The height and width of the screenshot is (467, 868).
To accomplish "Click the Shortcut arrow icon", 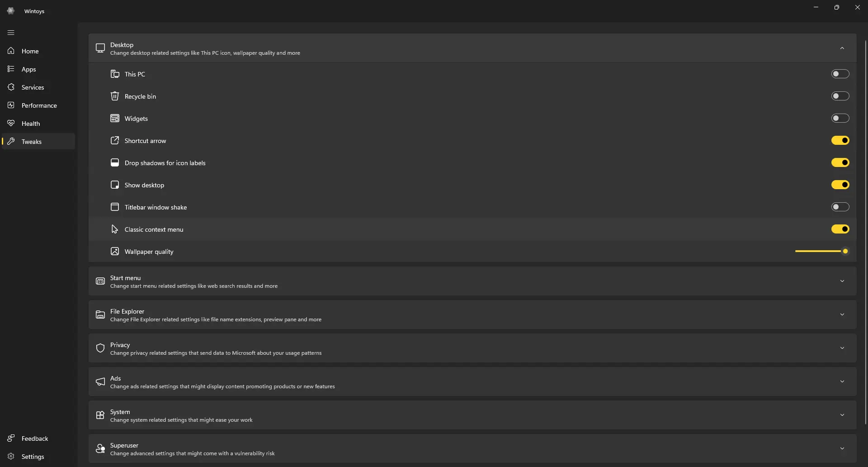I will (x=115, y=140).
